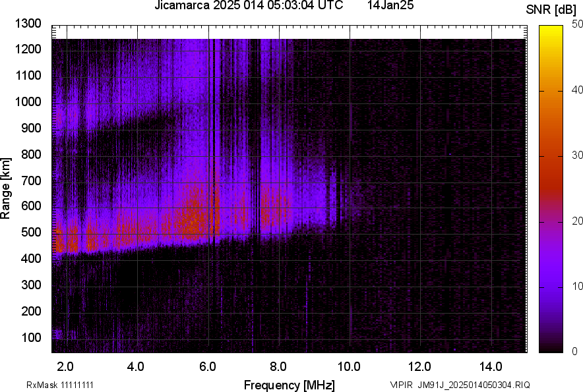583x392 pixels.
Task: Click the 2.0 frequency tick label
Action: [65, 367]
